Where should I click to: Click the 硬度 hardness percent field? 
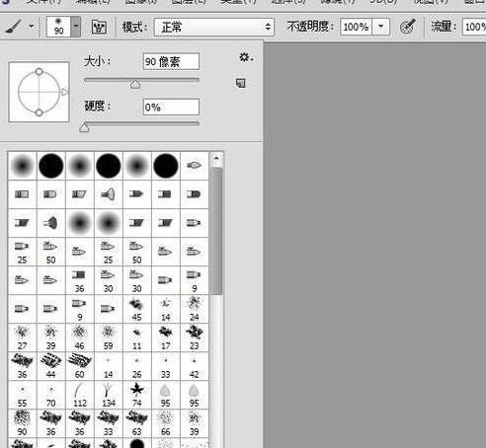pos(171,107)
